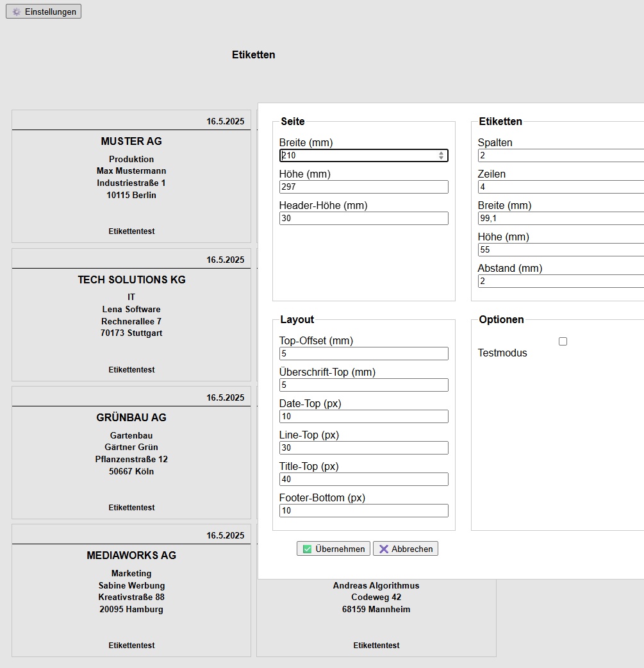Select the Header-Höhe (mm) input
Image resolution: width=644 pixels, height=668 pixels.
coord(363,218)
